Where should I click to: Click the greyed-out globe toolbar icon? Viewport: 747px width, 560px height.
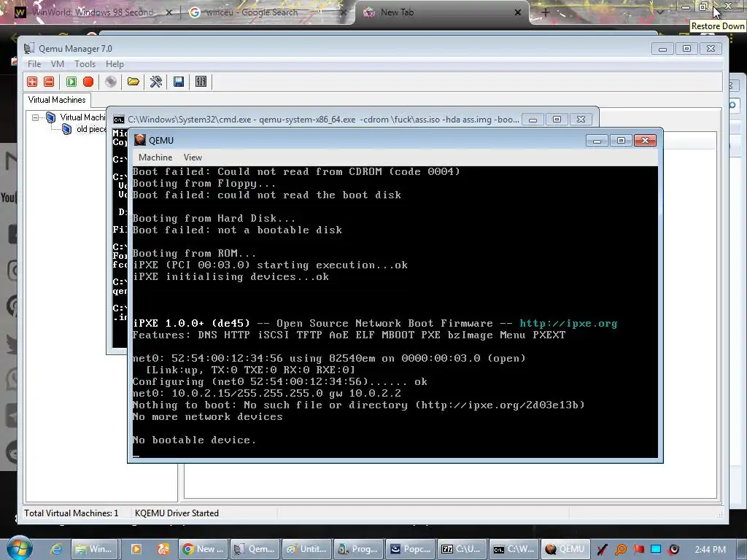tap(111, 82)
